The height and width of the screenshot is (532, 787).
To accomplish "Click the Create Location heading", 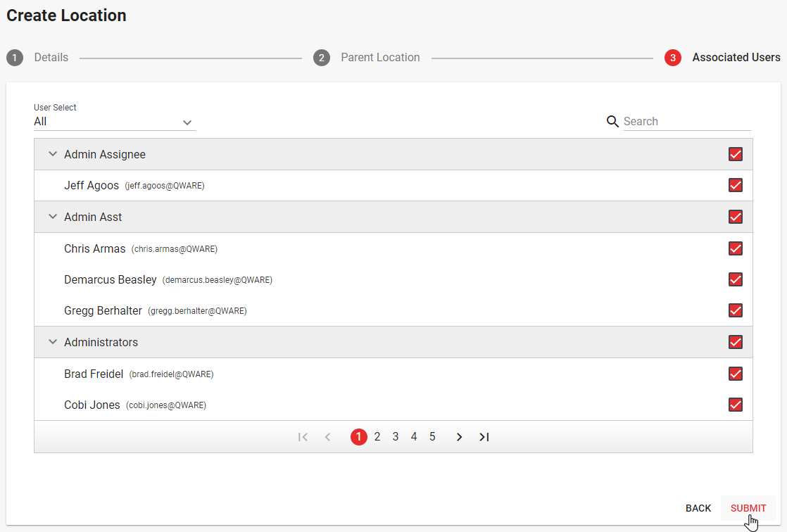I will tap(66, 15).
